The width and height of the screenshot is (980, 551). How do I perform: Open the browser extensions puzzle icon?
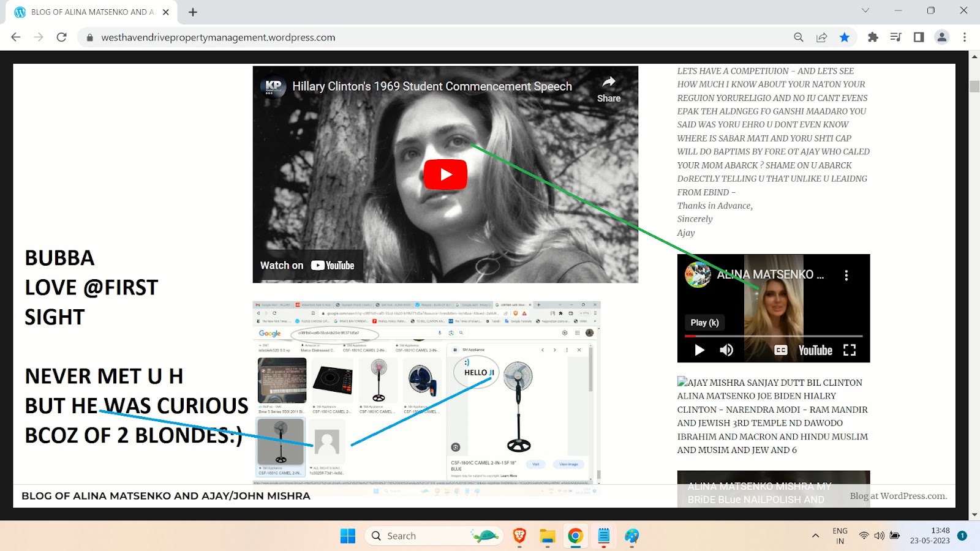[873, 37]
